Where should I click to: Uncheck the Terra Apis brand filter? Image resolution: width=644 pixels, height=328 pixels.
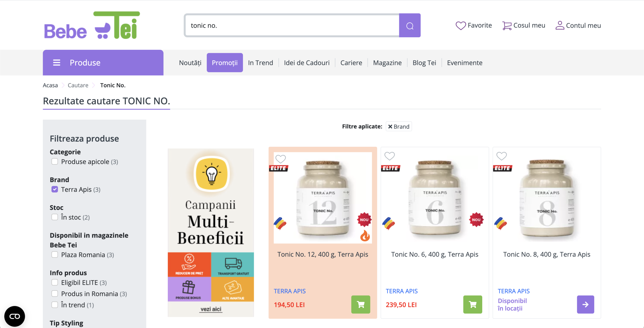(x=55, y=189)
